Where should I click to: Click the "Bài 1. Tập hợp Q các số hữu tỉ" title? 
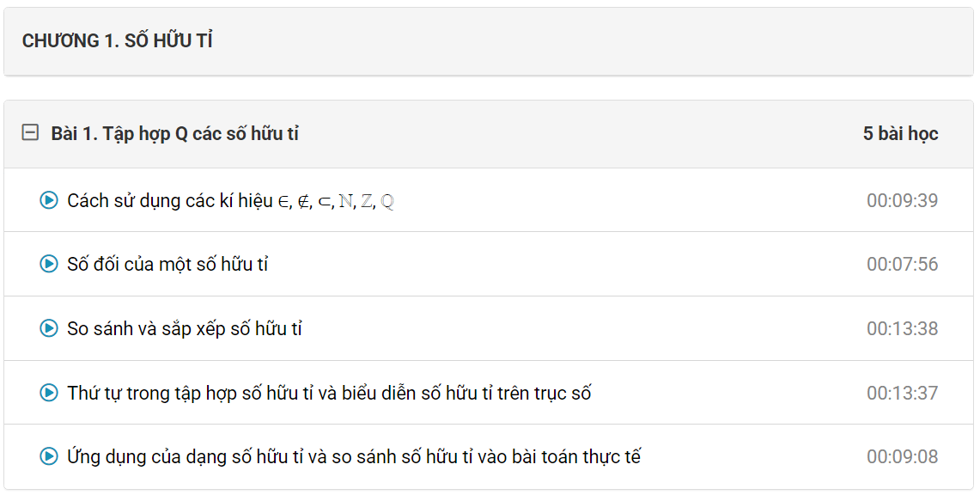click(174, 133)
